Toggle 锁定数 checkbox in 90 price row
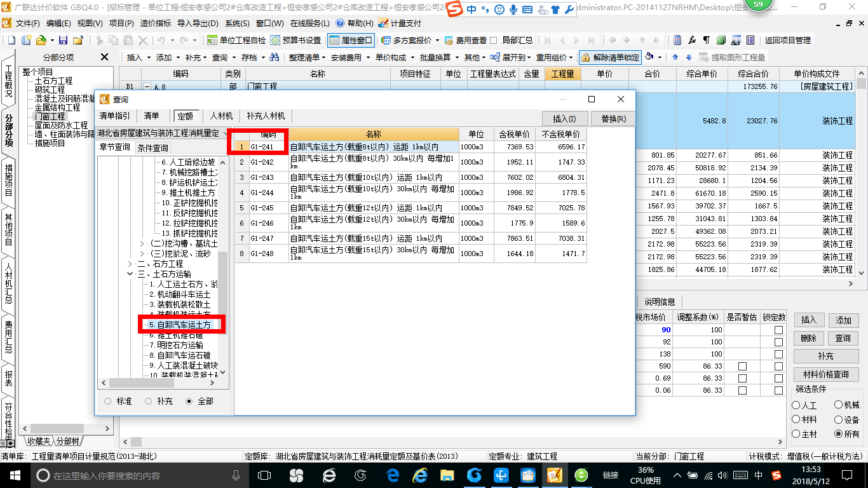Viewport: 868px width, 488px height. (x=778, y=330)
